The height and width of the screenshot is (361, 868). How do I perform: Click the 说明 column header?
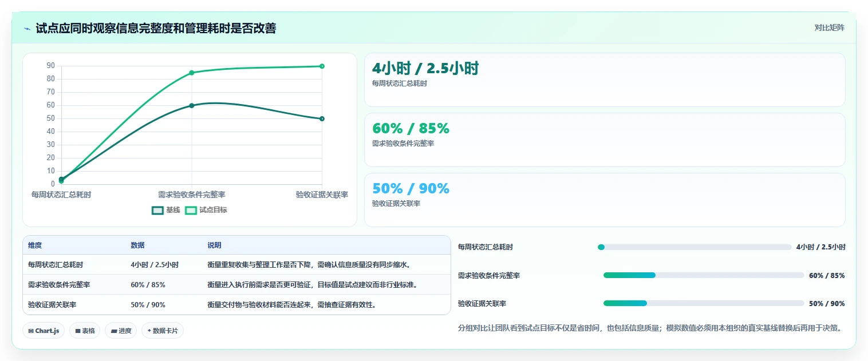pos(214,245)
